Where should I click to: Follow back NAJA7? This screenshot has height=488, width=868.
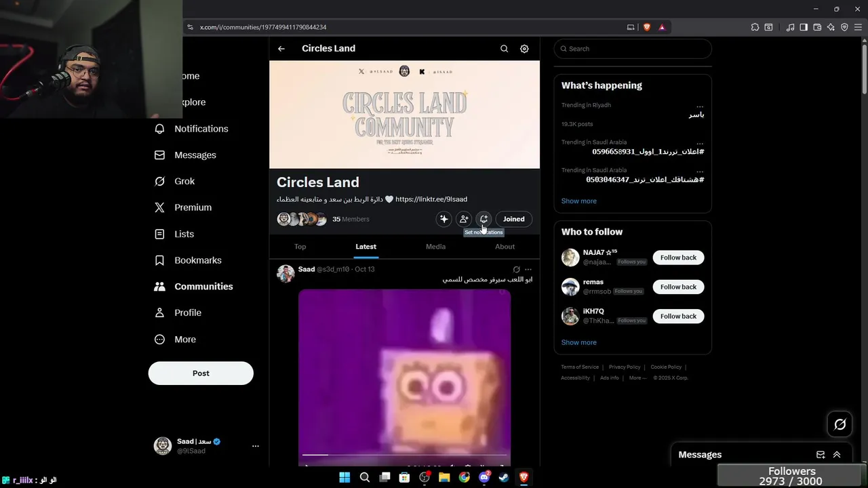678,258
